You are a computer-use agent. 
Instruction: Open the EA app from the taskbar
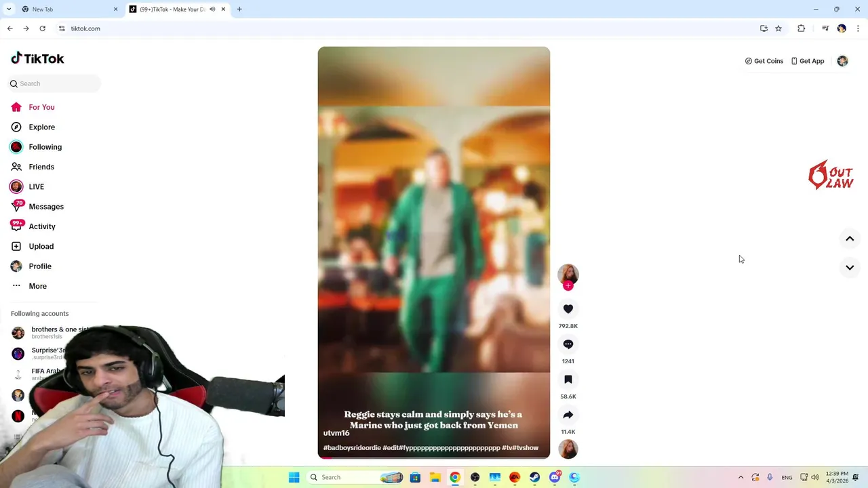(515, 477)
